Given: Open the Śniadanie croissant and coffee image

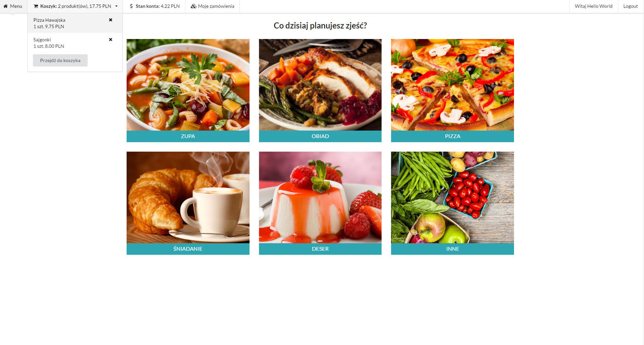Looking at the screenshot, I should coord(188,197).
